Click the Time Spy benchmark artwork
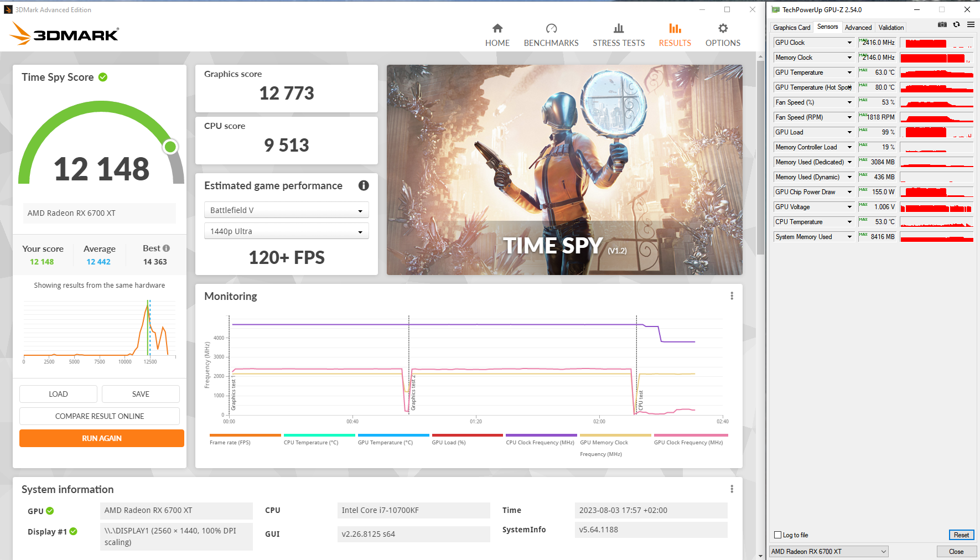The image size is (980, 560). [x=564, y=170]
